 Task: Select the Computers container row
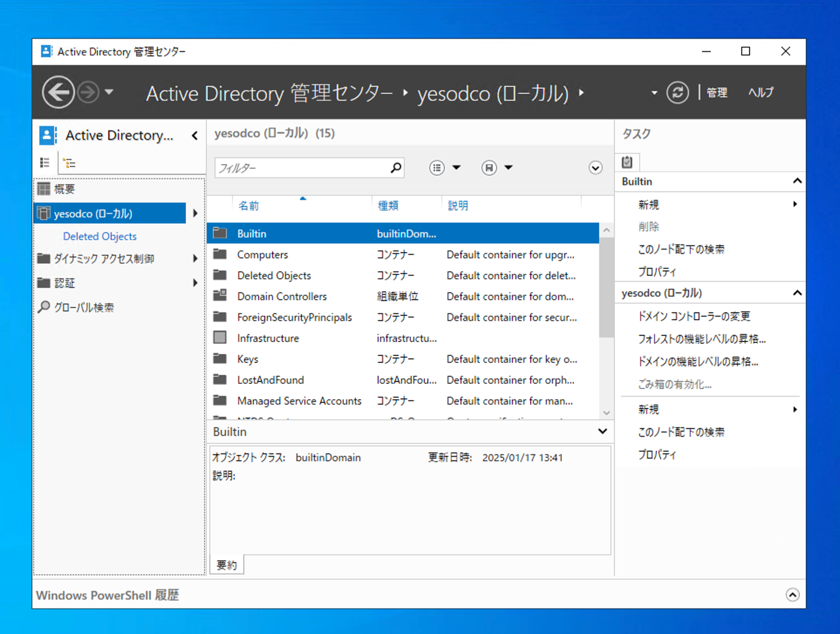403,254
